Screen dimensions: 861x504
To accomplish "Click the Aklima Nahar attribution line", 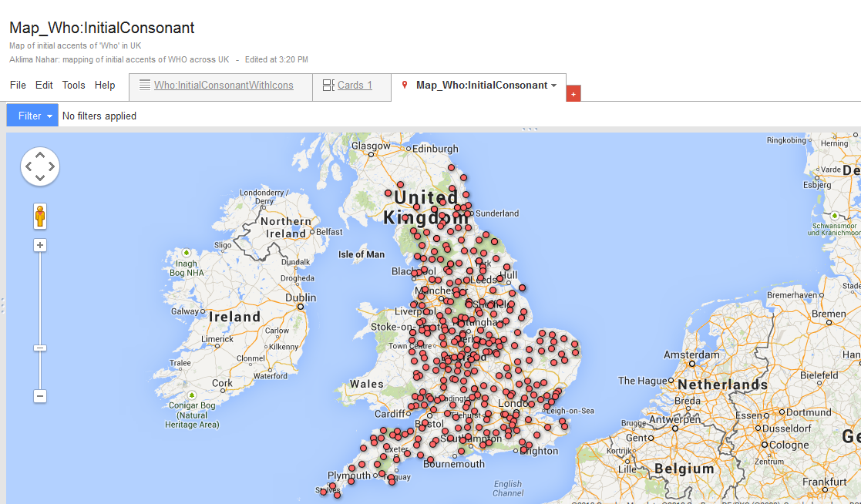I will (119, 59).
